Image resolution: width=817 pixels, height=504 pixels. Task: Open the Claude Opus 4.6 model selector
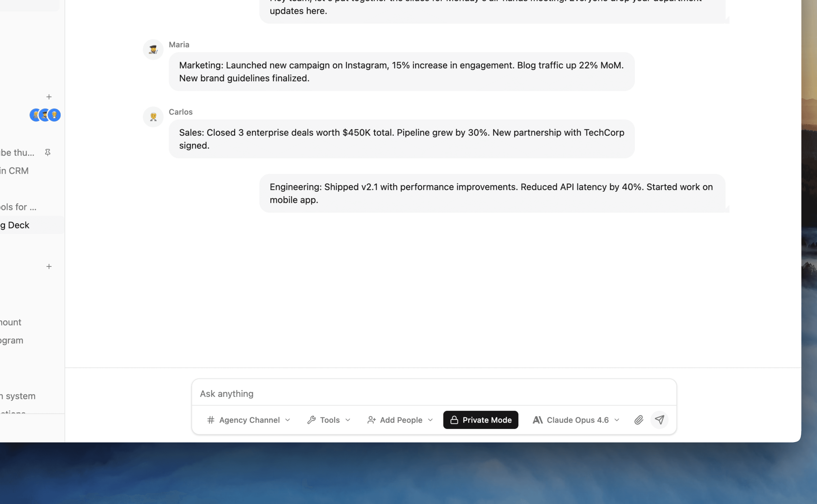click(x=576, y=420)
